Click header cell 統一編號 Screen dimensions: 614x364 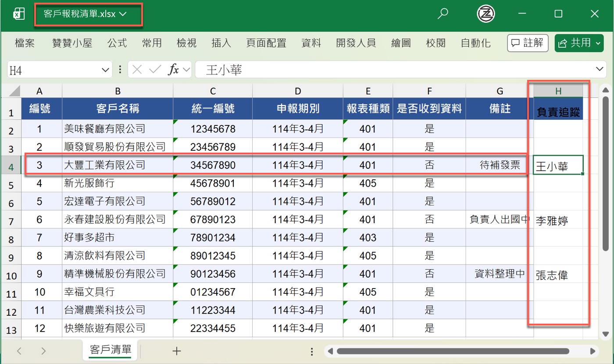click(213, 109)
